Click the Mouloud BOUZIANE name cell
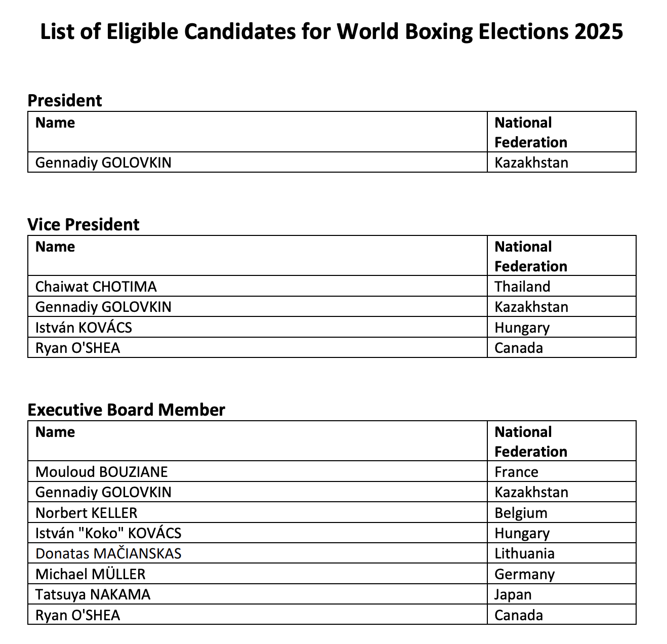Image resolution: width=667 pixels, height=644 pixels. coord(101,472)
